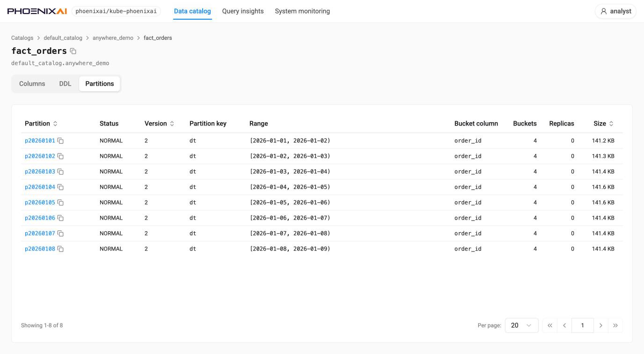Image resolution: width=644 pixels, height=354 pixels.
Task: Open System monitoring in top navigation
Action: pos(302,11)
